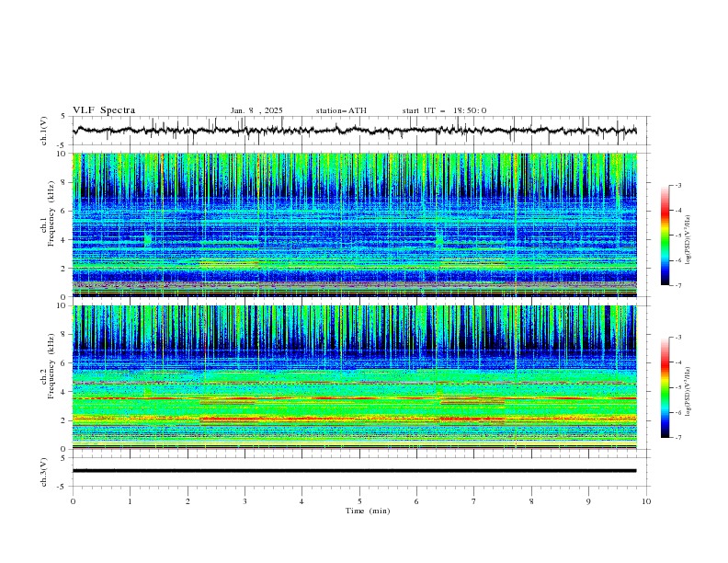Viewport: 728px width, 563px height.
Task: Click the "Time (min)" axis title
Action: [x=368, y=511]
